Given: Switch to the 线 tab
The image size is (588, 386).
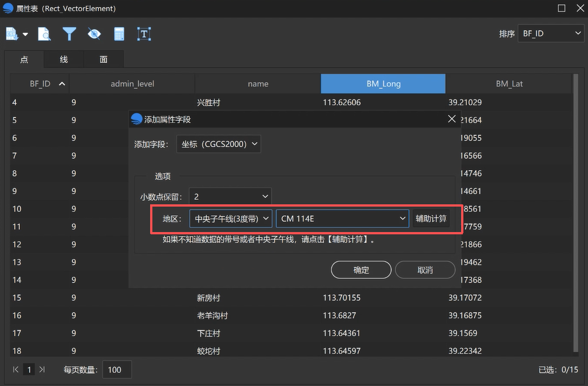Looking at the screenshot, I should click(x=64, y=59).
